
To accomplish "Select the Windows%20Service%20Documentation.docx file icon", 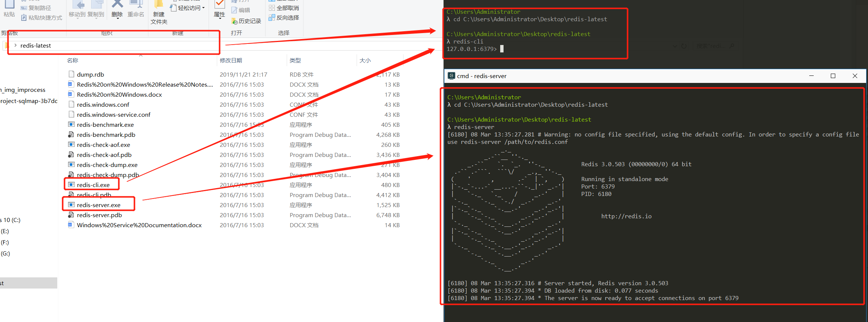I will pyautogui.click(x=71, y=225).
